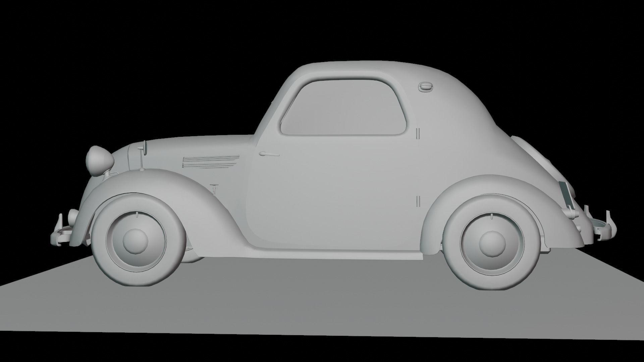Click the door handle on the car
The image size is (644, 362).
pos(269,154)
